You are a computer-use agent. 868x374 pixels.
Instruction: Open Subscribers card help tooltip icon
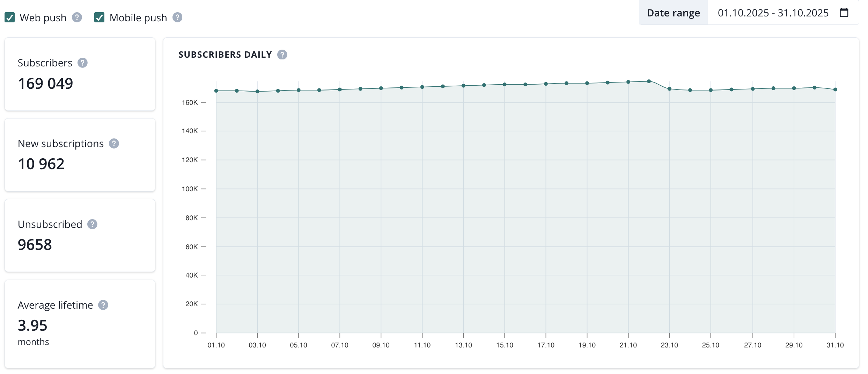[x=82, y=63]
